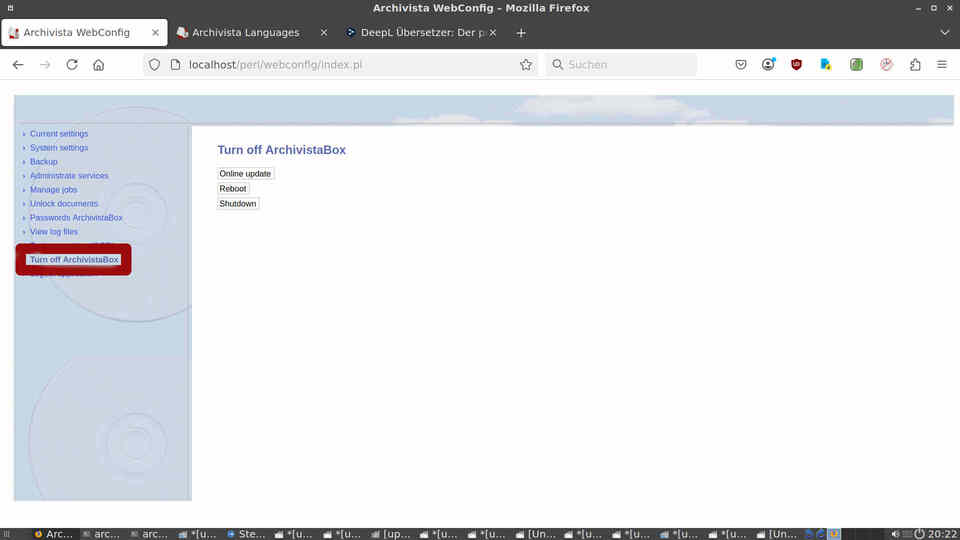This screenshot has height=540, width=960.
Task: Close the DeepL Übersetzer tab
Action: (x=493, y=33)
